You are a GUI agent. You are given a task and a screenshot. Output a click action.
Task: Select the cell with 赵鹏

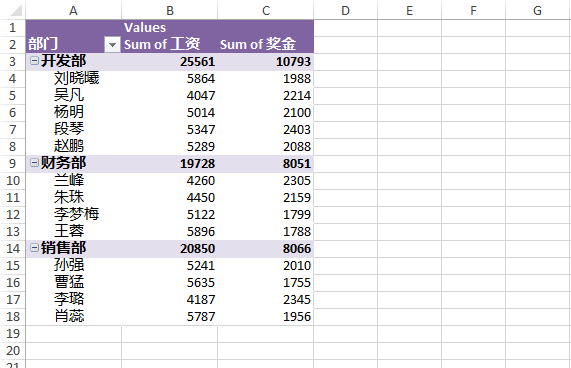click(x=74, y=146)
